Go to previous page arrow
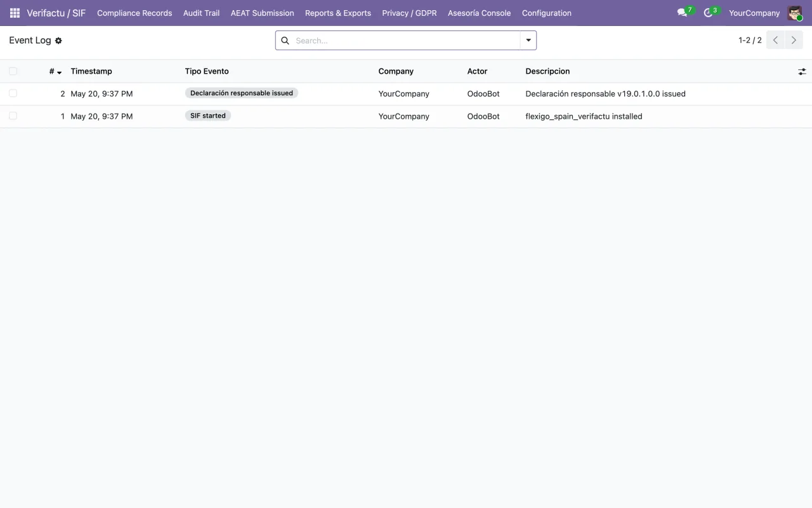Image resolution: width=812 pixels, height=508 pixels. click(775, 40)
